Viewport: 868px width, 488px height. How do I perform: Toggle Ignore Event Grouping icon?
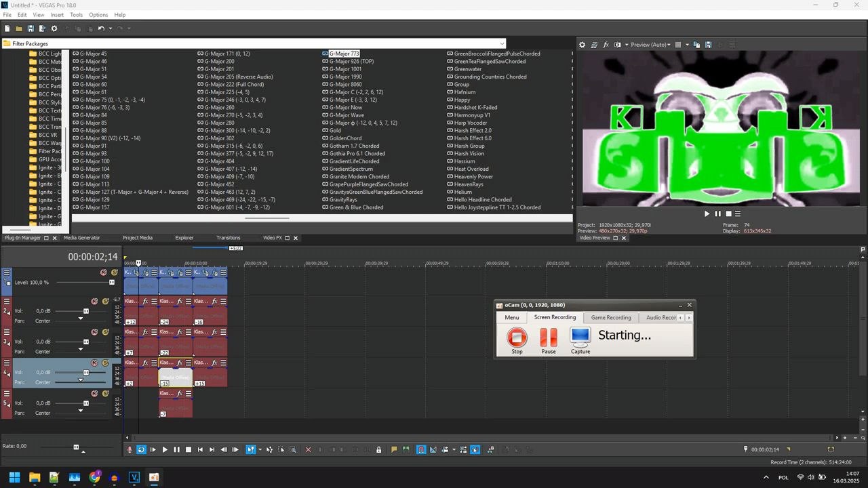point(475,449)
